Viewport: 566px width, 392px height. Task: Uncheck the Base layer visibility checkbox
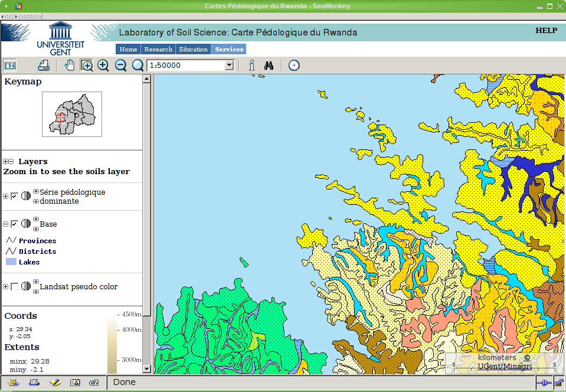pyautogui.click(x=14, y=224)
